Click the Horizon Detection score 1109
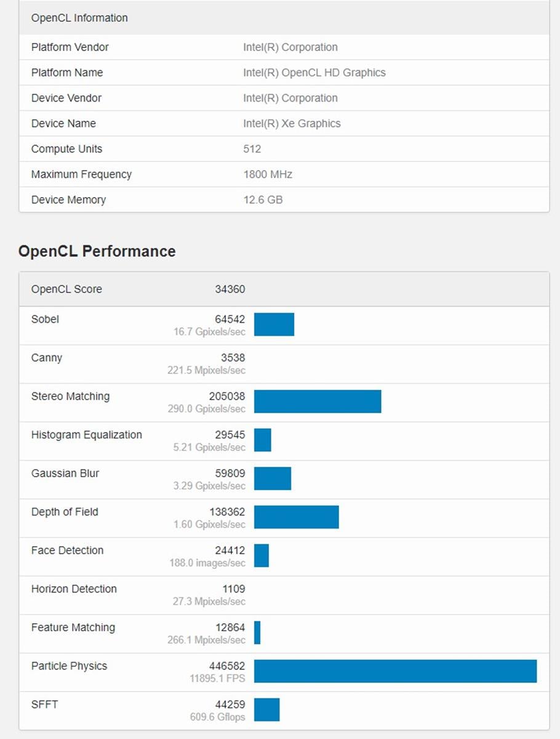 (x=233, y=589)
